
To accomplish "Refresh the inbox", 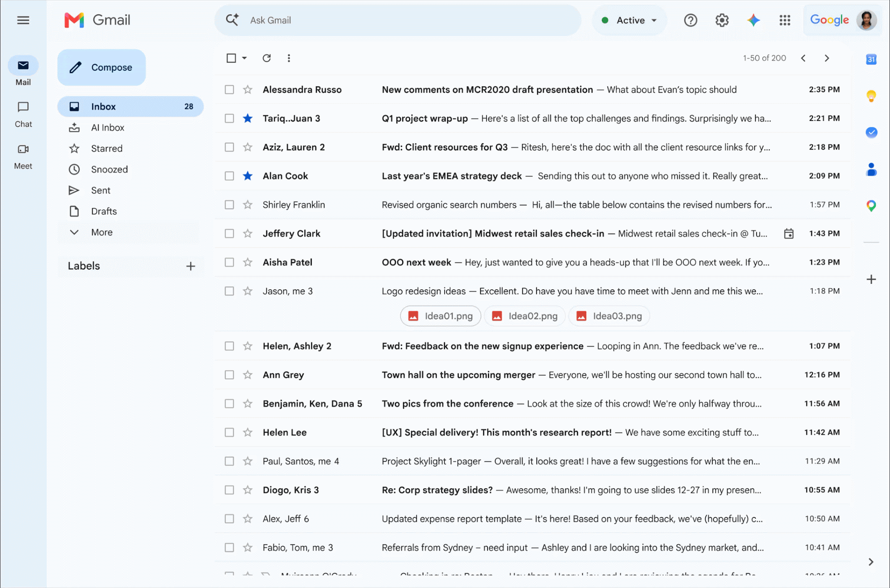I will pos(266,58).
